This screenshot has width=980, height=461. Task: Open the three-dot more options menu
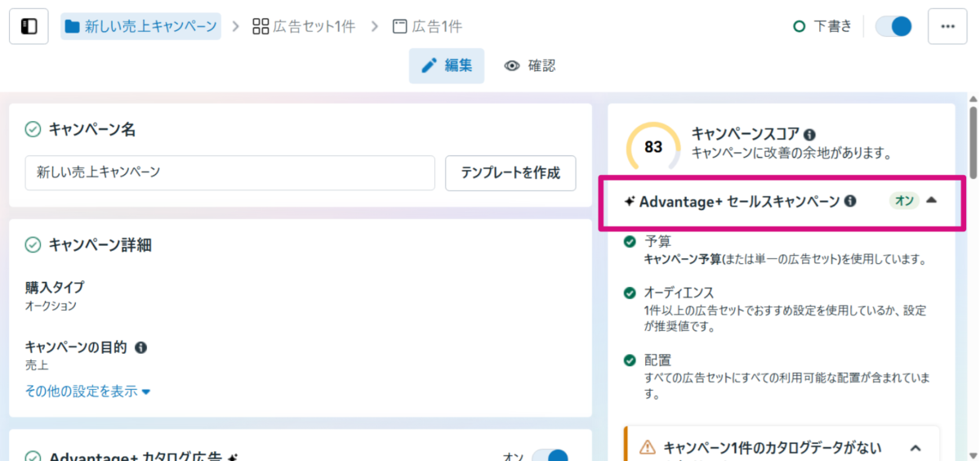point(947,26)
